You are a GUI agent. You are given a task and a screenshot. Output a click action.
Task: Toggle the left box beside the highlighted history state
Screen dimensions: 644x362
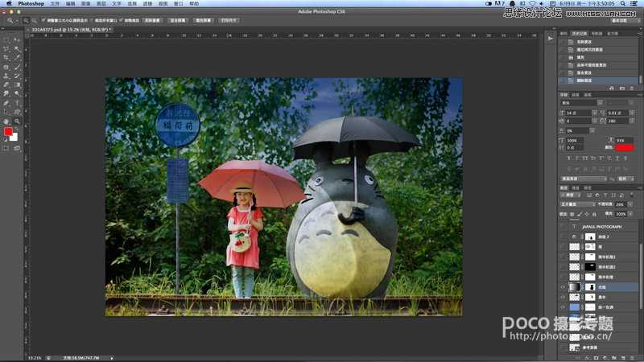click(x=562, y=80)
